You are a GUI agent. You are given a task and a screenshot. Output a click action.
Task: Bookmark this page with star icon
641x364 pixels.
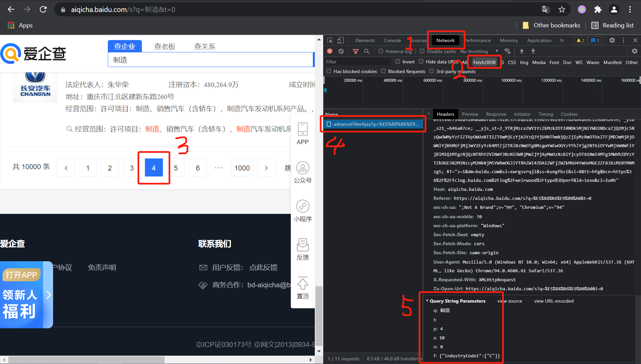pos(562,9)
